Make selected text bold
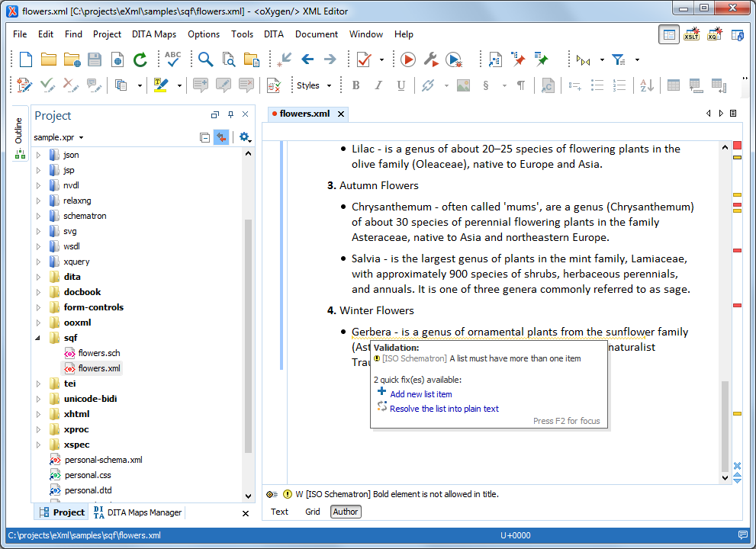Viewport: 756px width, 549px height. click(355, 85)
